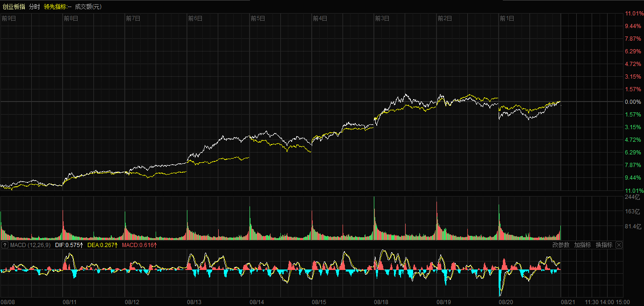Click the 0.00% baseline axis label
The width and height of the screenshot is (644, 306).
633,102
